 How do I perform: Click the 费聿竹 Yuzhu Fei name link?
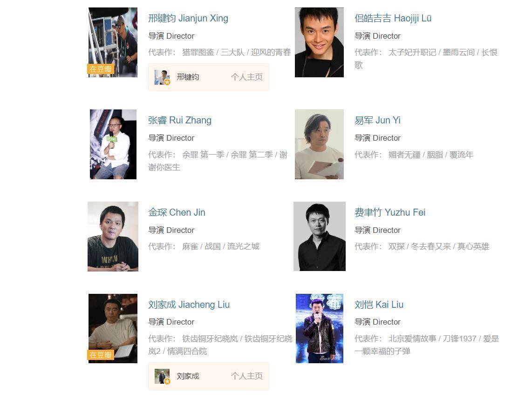390,212
